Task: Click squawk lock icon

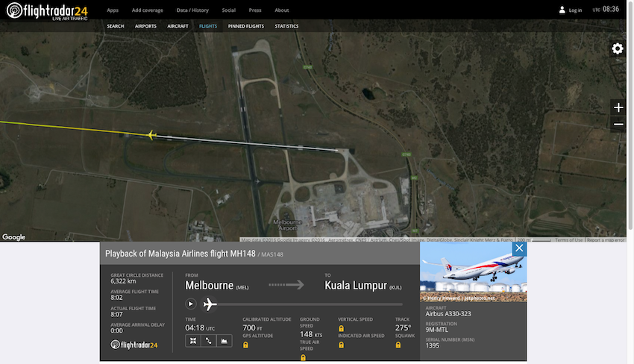Action: (398, 345)
